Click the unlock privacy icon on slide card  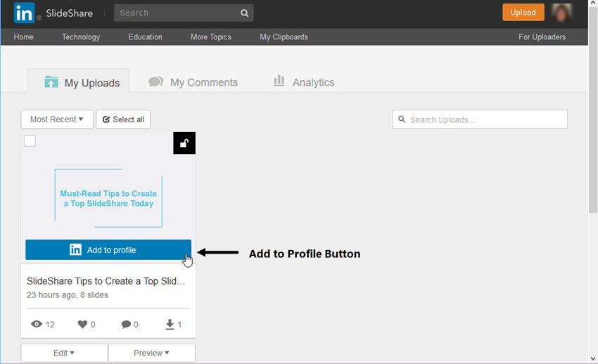[184, 143]
